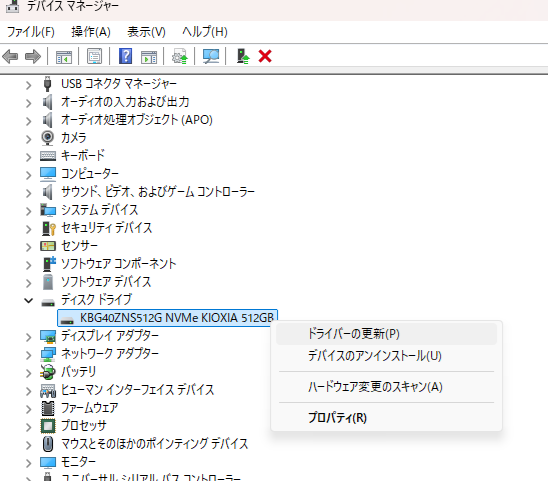Select the ソフトウェア コンポーネント row
This screenshot has height=481, width=548.
(x=118, y=264)
